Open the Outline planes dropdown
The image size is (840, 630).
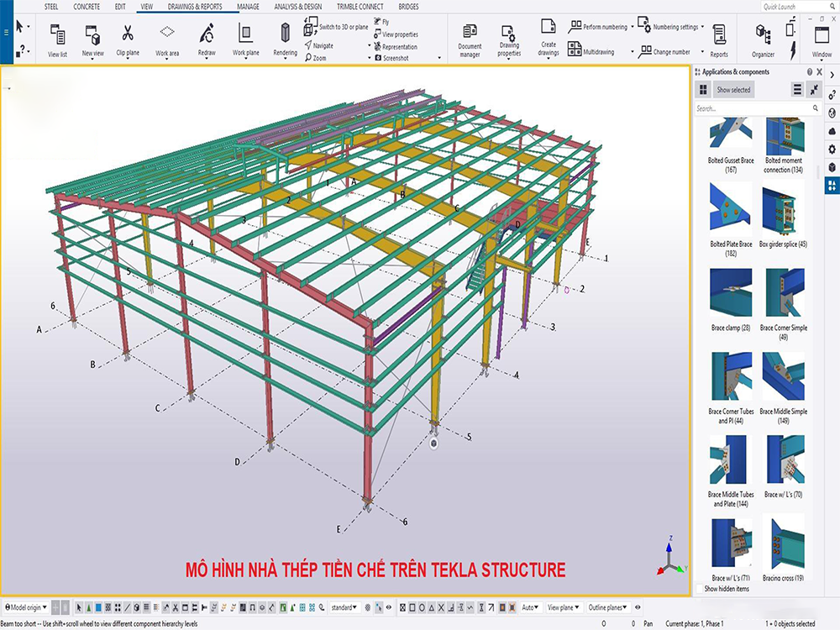pos(608,606)
